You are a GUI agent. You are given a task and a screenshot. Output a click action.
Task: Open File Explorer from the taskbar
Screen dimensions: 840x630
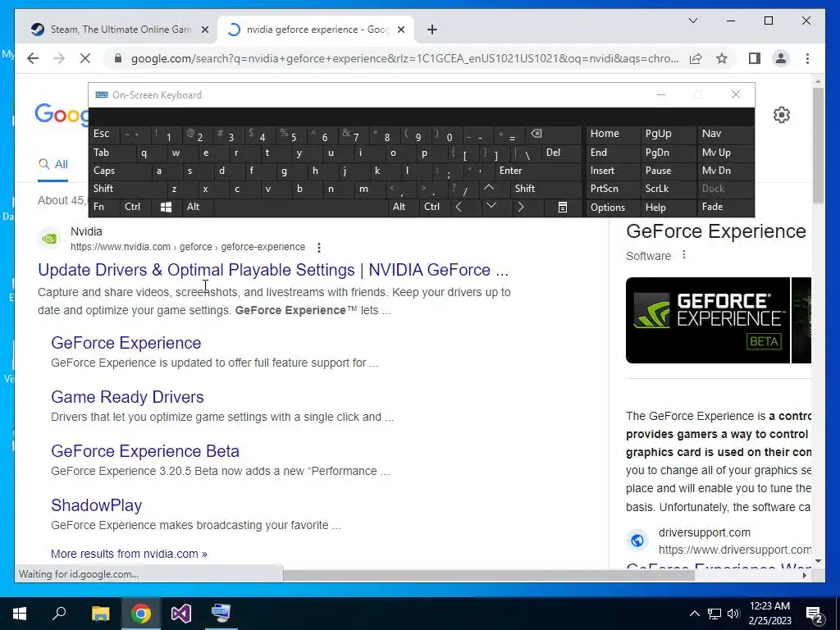(x=100, y=614)
